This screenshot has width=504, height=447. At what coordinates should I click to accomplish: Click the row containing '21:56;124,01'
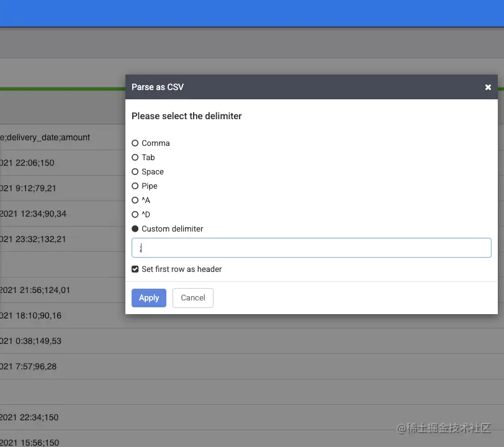point(63,290)
